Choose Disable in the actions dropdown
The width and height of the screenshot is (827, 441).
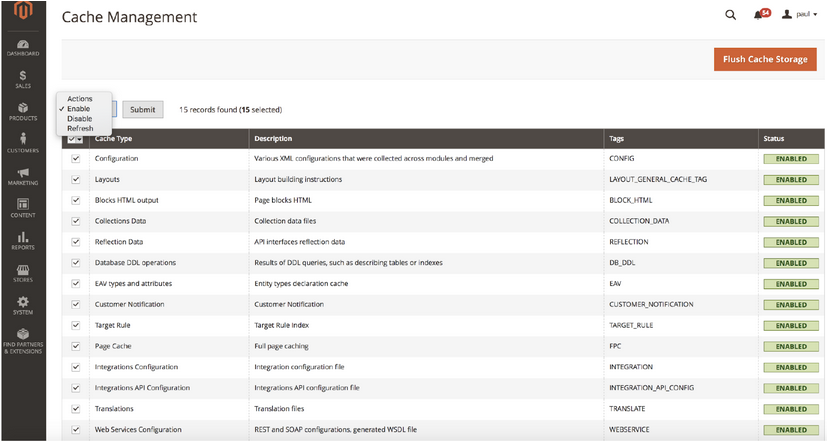tap(80, 119)
